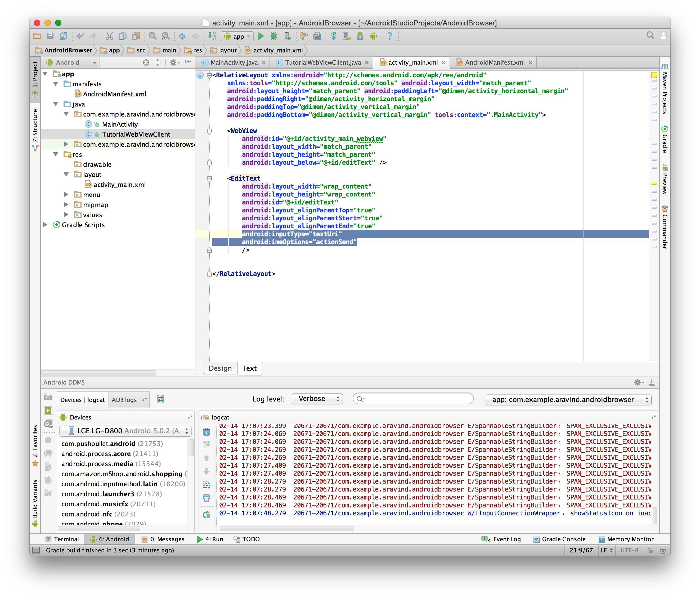Clear logcat with trash can icon
700x598 pixels.
(207, 432)
